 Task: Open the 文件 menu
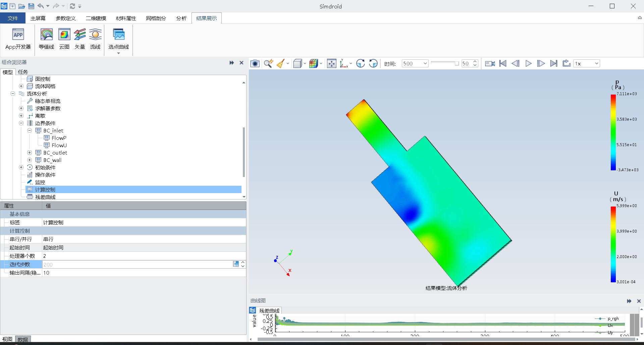[13, 18]
